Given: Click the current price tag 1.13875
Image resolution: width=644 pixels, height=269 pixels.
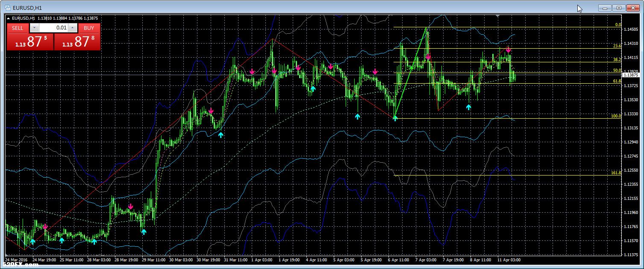Looking at the screenshot, I should tap(631, 75).
